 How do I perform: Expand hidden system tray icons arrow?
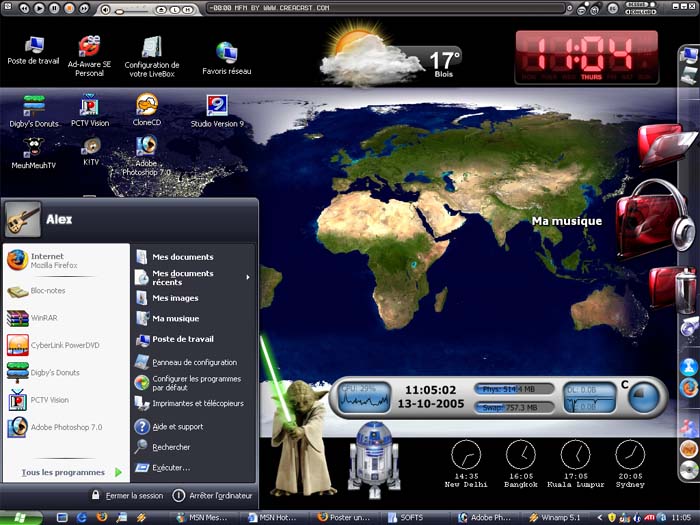(600, 518)
